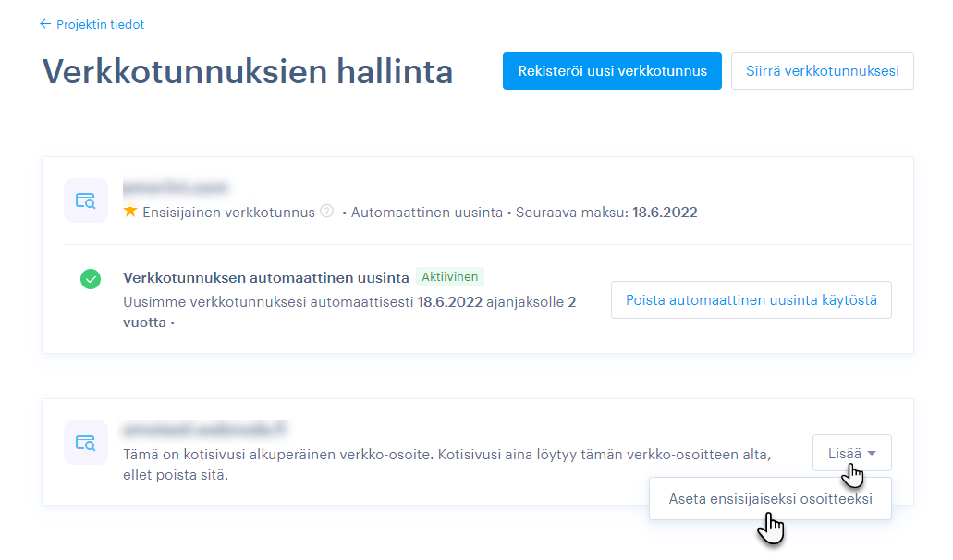The image size is (953, 560).
Task: Open the question mark help icon
Action: coord(326,212)
